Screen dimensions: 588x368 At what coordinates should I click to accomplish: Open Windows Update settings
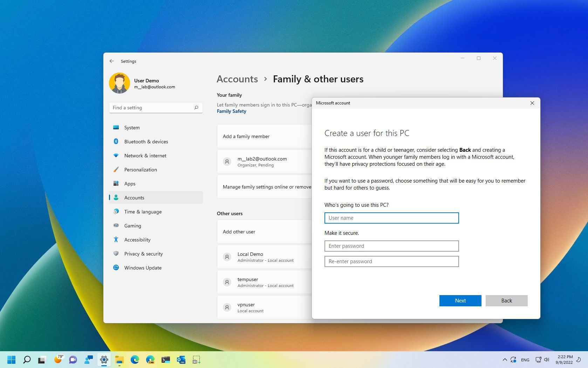click(143, 268)
